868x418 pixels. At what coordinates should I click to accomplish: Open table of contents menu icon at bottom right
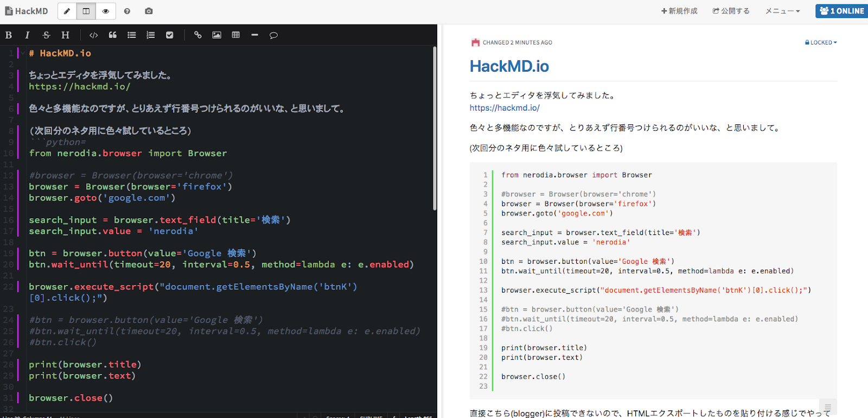(x=828, y=407)
